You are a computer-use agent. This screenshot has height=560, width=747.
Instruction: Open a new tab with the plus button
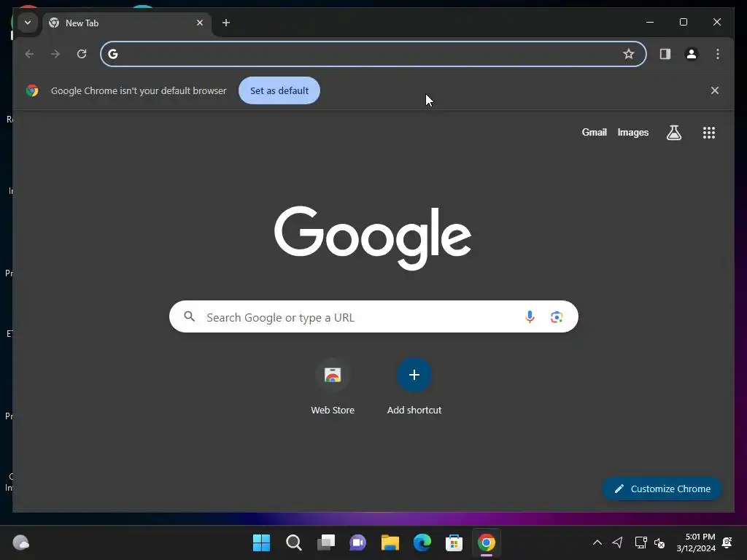[226, 23]
